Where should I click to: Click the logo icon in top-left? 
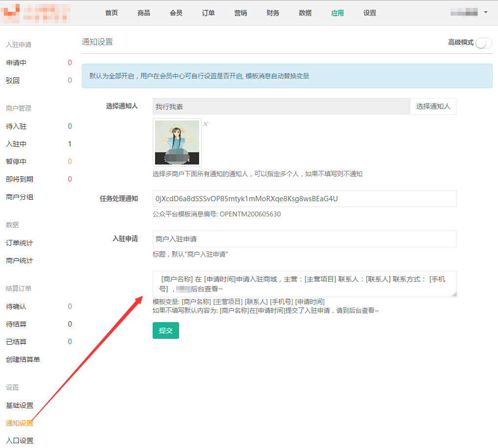(x=11, y=13)
